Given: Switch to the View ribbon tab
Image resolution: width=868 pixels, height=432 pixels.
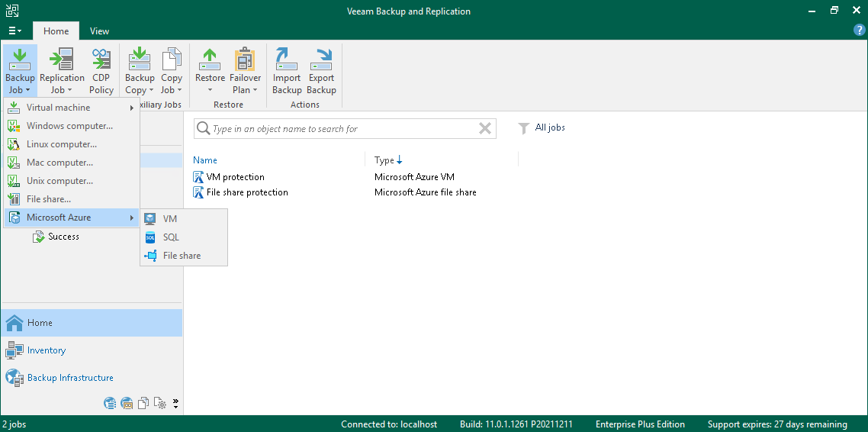Looking at the screenshot, I should [x=100, y=31].
